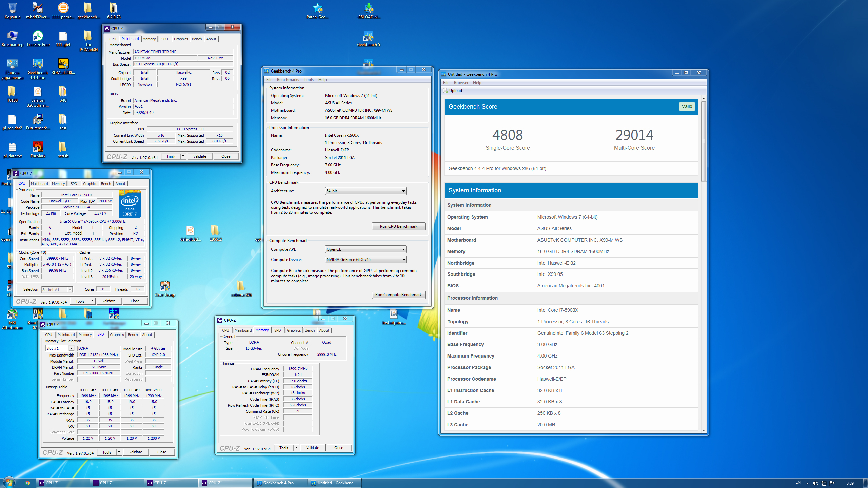This screenshot has width=868, height=488.
Task: Launch the Geekbench 5 desktop shortcut
Action: pyautogui.click(x=369, y=38)
